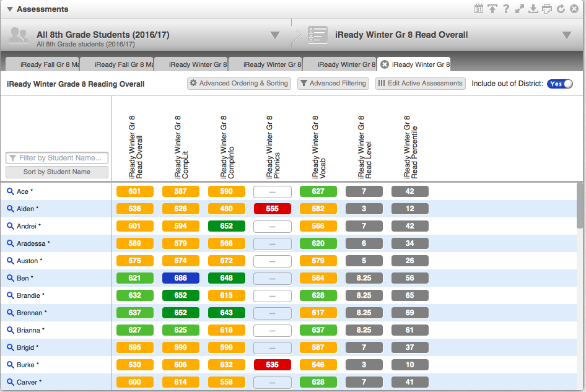Click the Vocab column header
The image size is (586, 392).
click(319, 147)
